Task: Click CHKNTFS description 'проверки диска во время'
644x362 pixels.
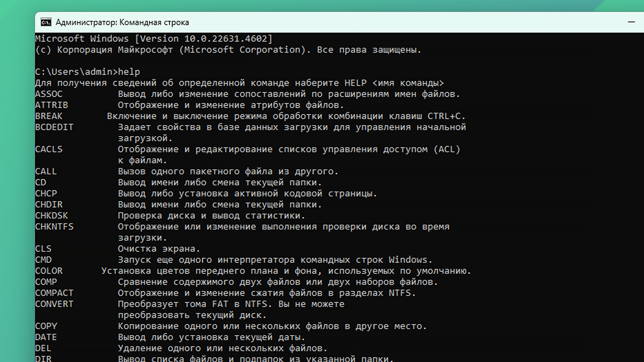Action: 283,227
